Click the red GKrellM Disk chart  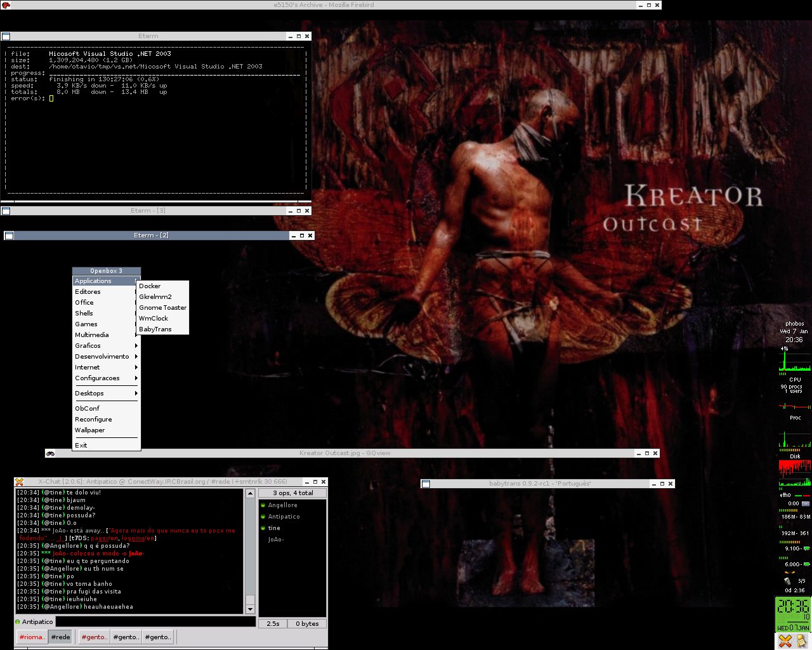tap(794, 469)
